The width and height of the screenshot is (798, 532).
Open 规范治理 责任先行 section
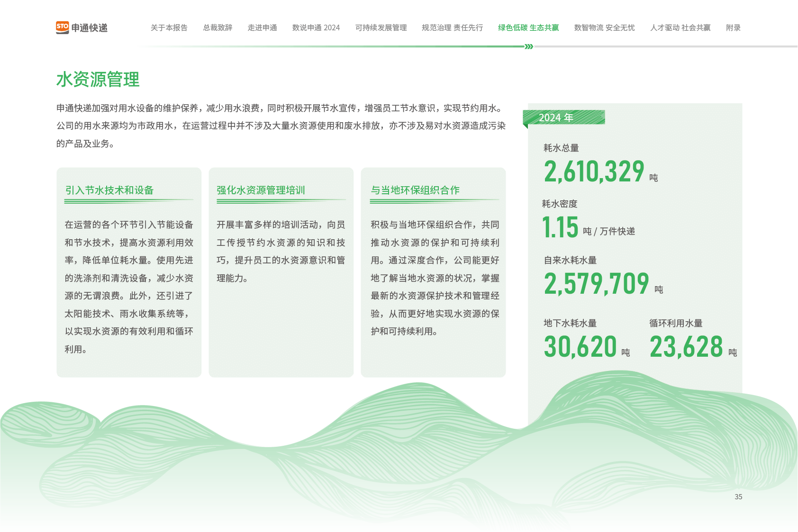(452, 27)
